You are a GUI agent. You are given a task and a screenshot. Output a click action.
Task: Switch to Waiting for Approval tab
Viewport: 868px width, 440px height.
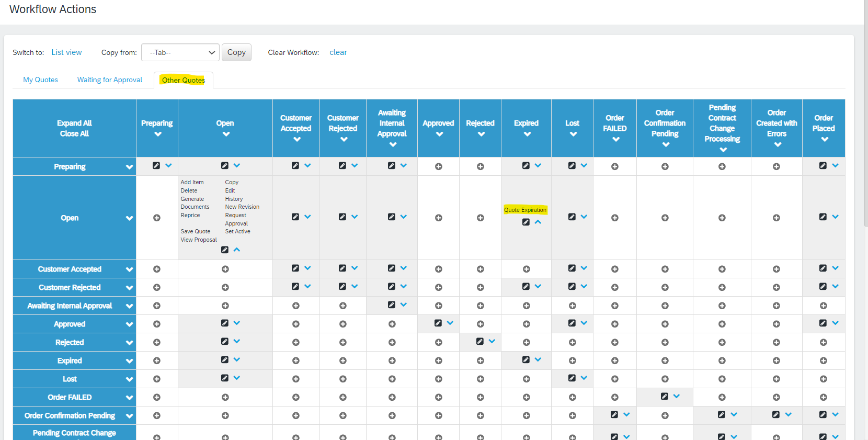click(110, 80)
